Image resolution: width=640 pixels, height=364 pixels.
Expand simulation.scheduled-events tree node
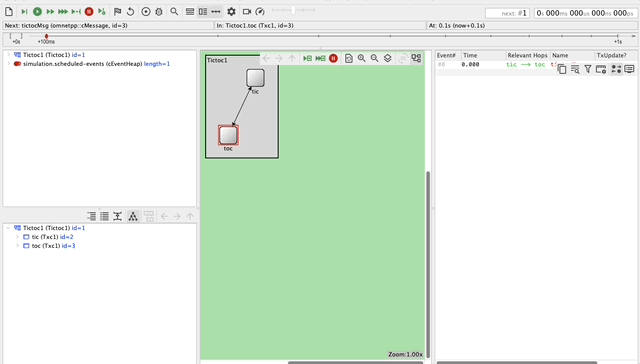pos(9,64)
